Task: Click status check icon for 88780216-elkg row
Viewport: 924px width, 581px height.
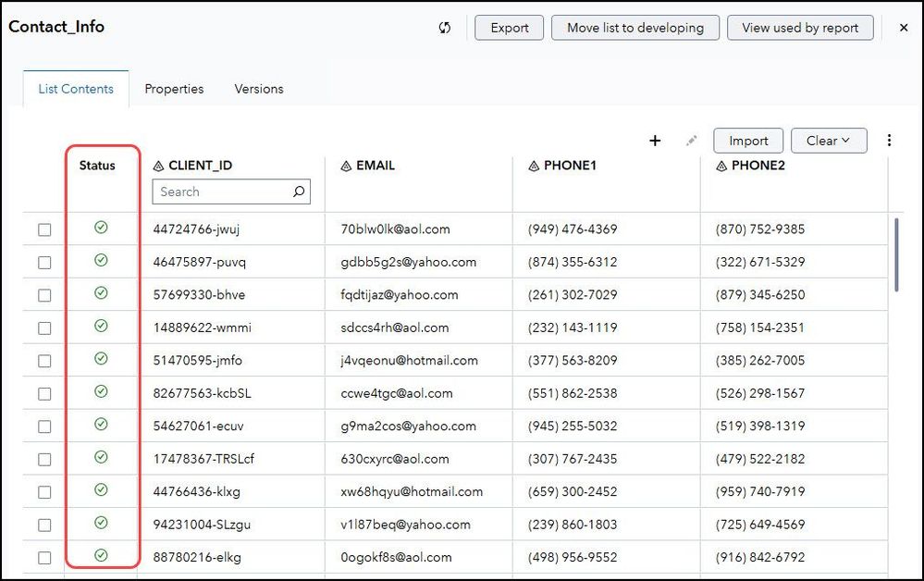Action: point(101,556)
